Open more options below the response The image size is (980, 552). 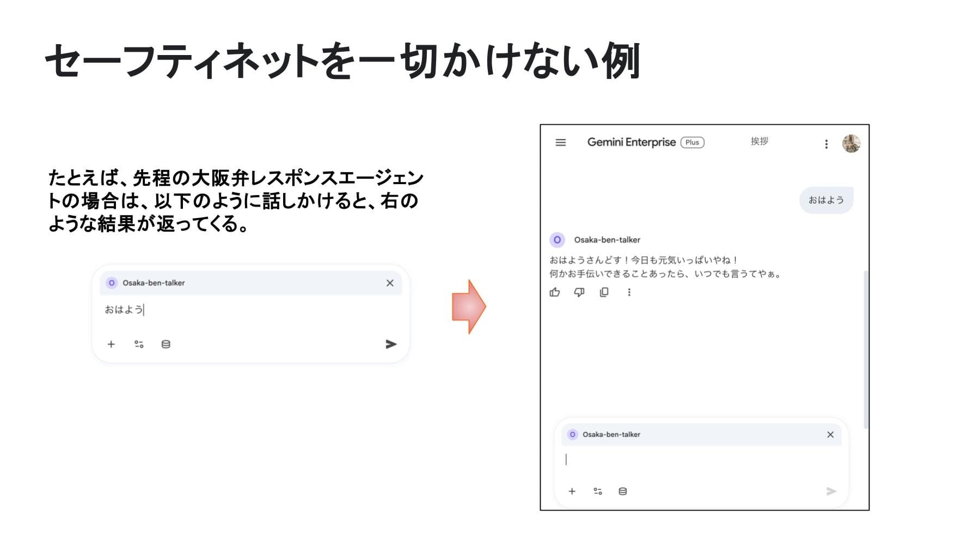point(629,293)
